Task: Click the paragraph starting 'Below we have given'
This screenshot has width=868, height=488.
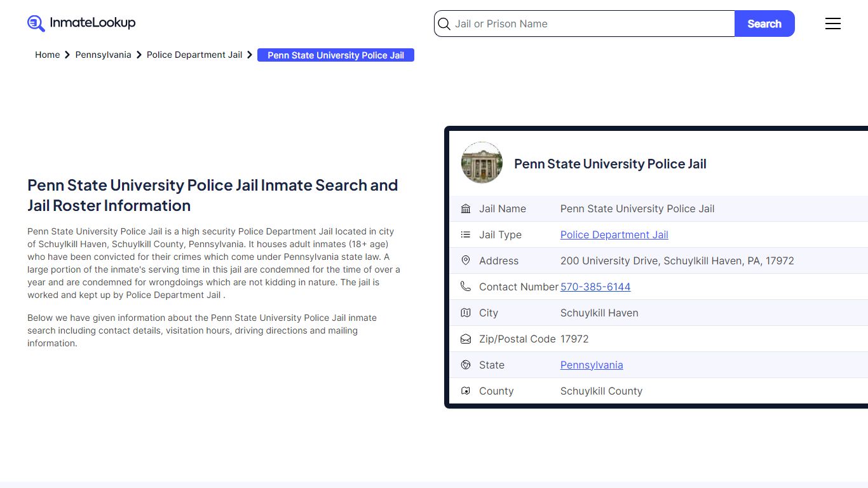Action: (x=202, y=330)
